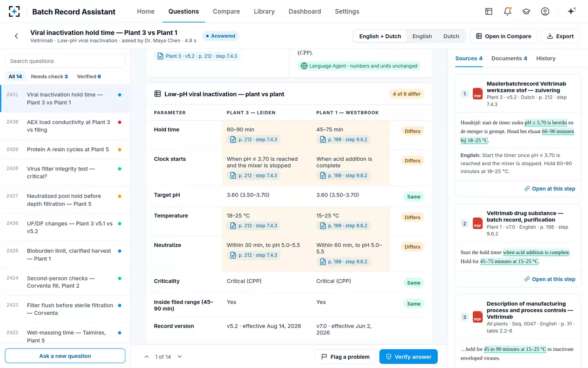Viewport: 588px width, 368px height.
Task: Filter questions by Verified 6
Action: (89, 76)
